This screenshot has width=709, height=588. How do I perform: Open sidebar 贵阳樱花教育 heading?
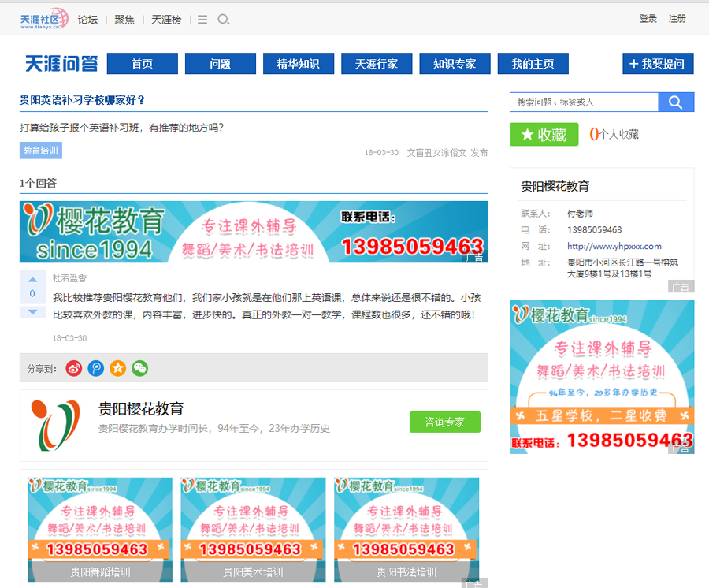coord(555,186)
